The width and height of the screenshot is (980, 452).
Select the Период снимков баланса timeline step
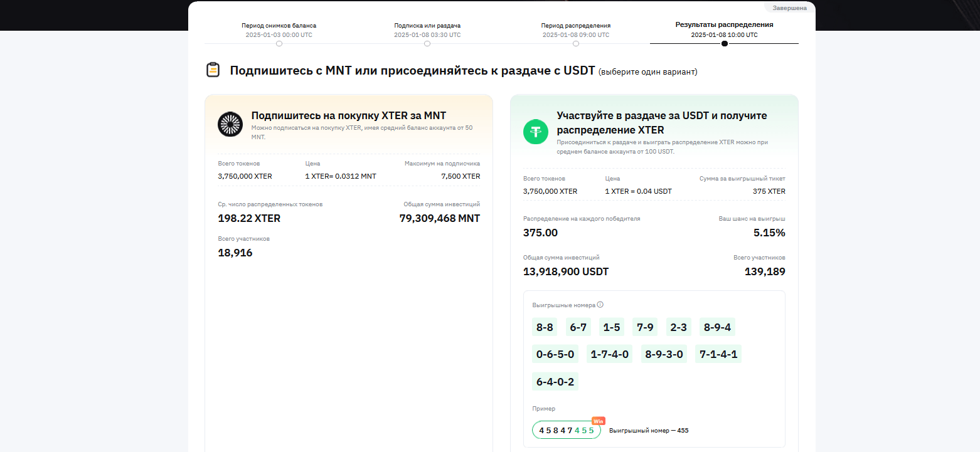279,30
